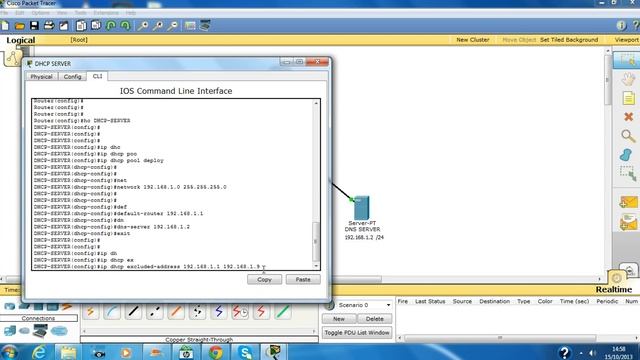Switch to the Config tab
Viewport: 640px width, 360px height.
click(x=72, y=76)
